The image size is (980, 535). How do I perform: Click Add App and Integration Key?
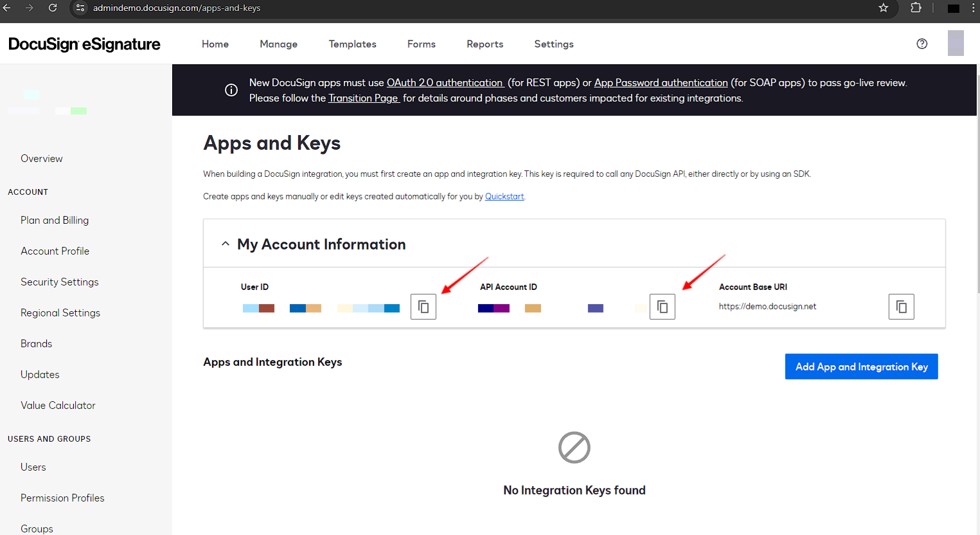862,367
